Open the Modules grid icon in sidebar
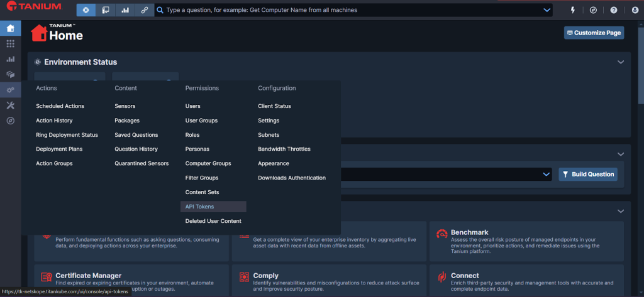 11,43
